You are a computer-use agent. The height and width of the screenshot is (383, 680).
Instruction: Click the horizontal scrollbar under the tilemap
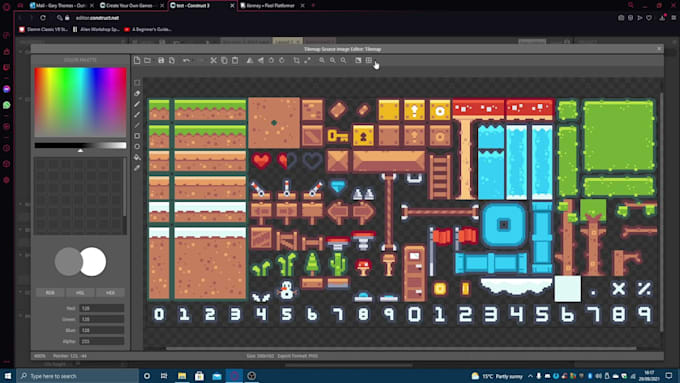tap(401, 348)
